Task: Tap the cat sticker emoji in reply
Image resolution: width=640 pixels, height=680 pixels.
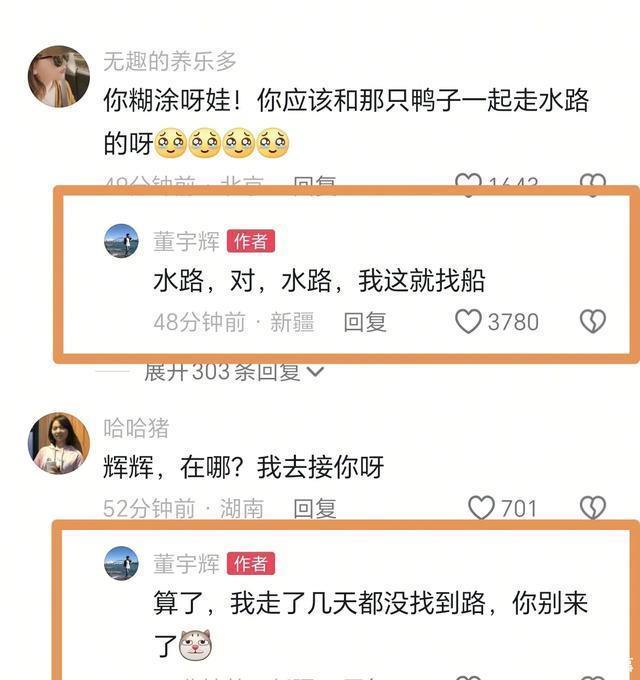Action: click(x=196, y=645)
